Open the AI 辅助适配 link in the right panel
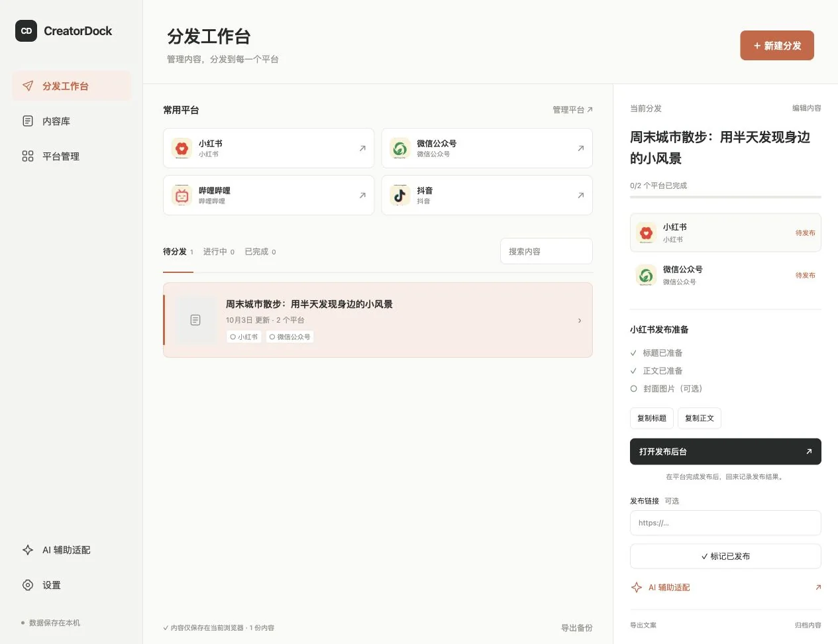Screen dimensions: 838x644 coord(725,588)
